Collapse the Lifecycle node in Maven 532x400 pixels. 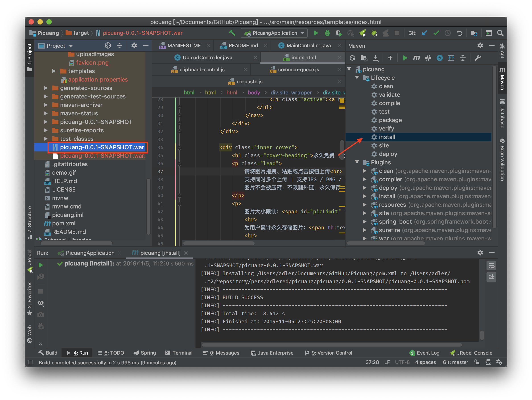(357, 78)
